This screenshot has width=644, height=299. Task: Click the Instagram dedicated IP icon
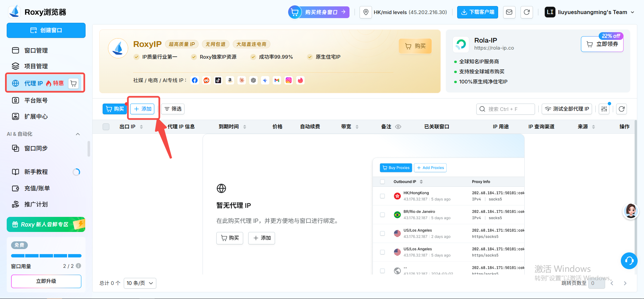click(289, 80)
